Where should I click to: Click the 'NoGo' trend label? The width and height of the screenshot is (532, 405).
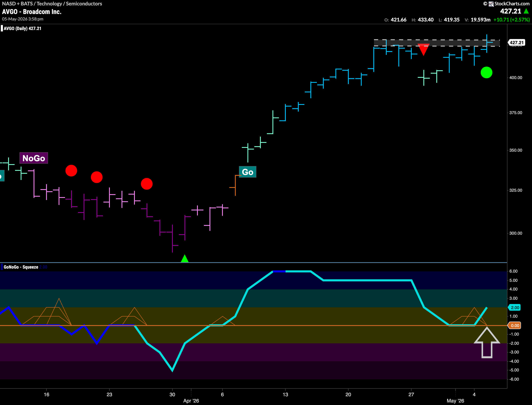click(34, 158)
